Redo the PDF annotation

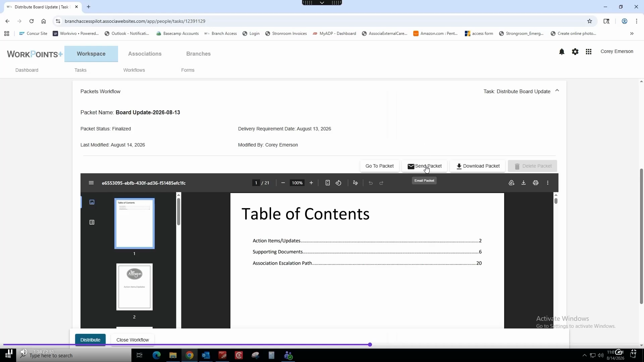[381, 183]
